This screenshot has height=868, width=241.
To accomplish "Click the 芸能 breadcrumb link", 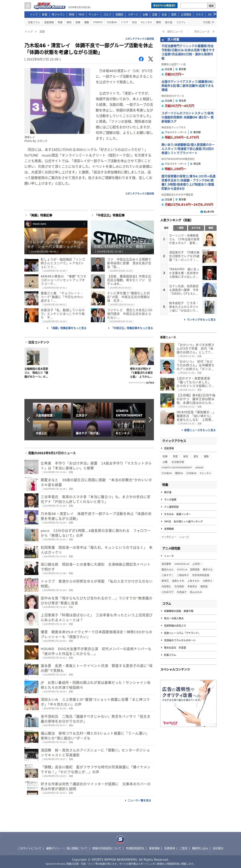I will 42,32.
